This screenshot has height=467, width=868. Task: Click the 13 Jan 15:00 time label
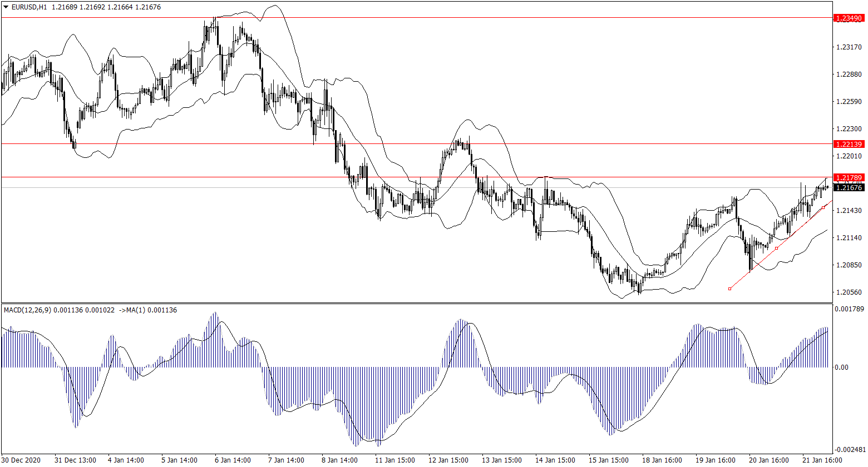click(x=502, y=460)
